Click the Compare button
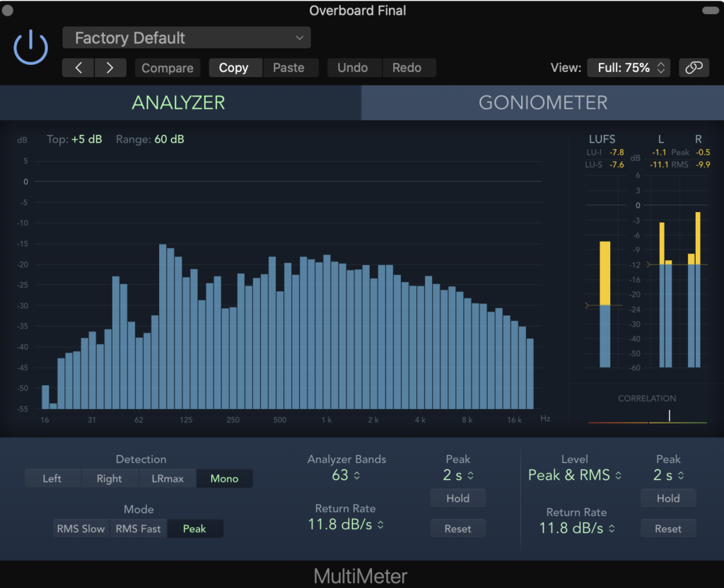Image resolution: width=724 pixels, height=588 pixels. (168, 68)
